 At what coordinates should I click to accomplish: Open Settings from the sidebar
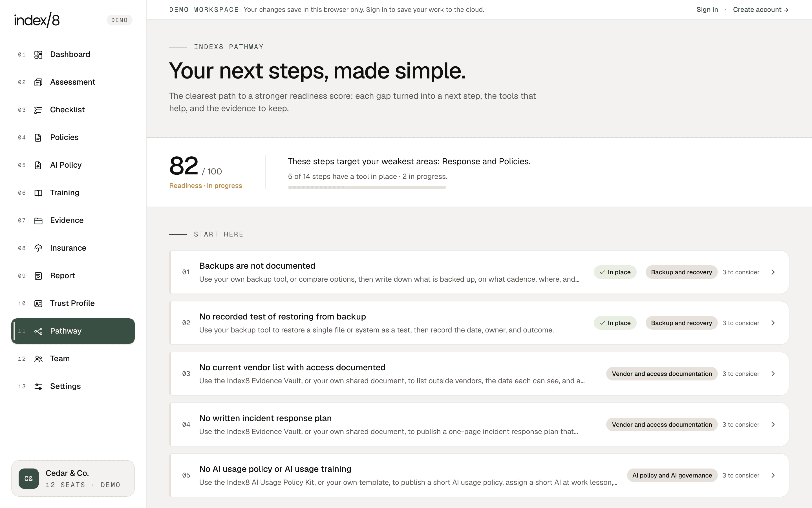[73, 386]
